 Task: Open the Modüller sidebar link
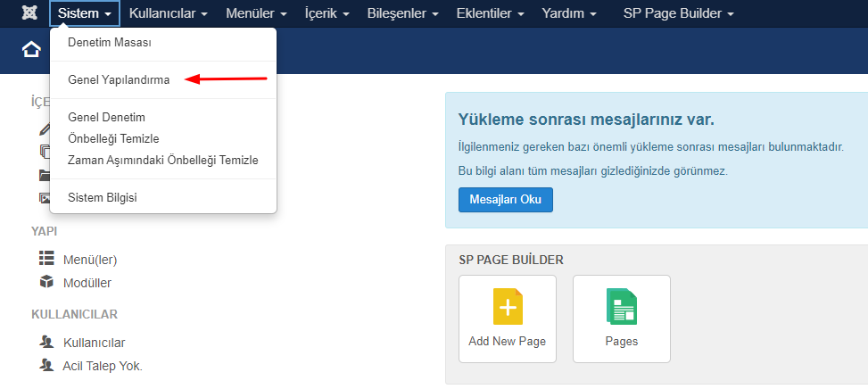[87, 282]
